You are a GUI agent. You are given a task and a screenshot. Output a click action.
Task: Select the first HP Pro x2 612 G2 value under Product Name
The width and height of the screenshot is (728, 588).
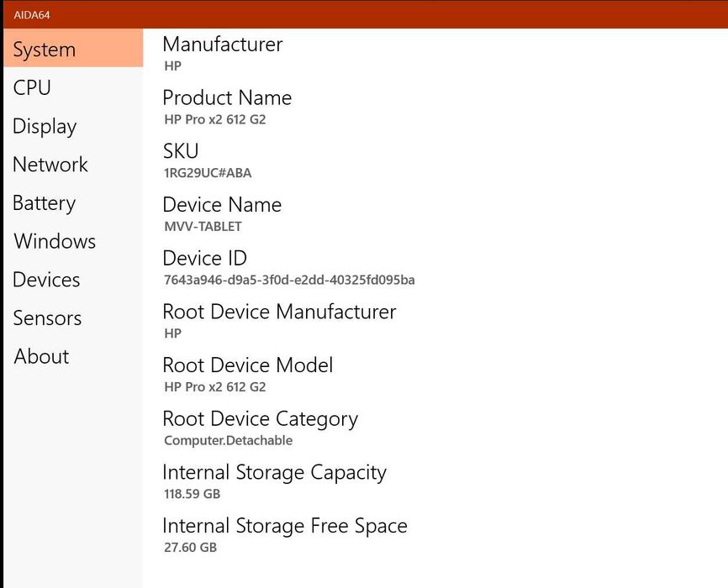point(215,120)
